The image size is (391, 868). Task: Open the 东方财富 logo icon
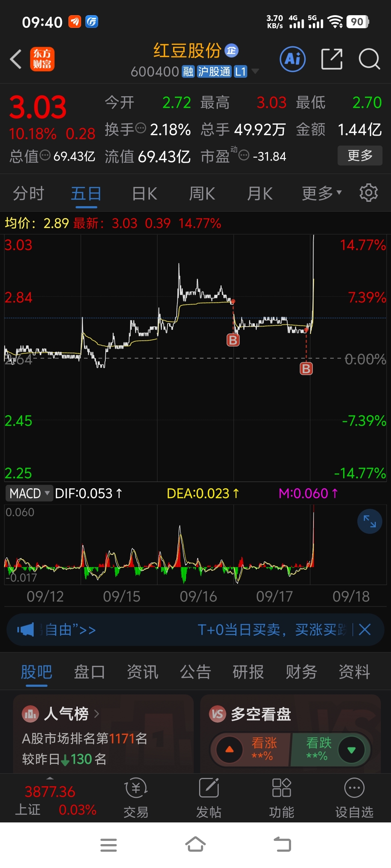[42, 59]
